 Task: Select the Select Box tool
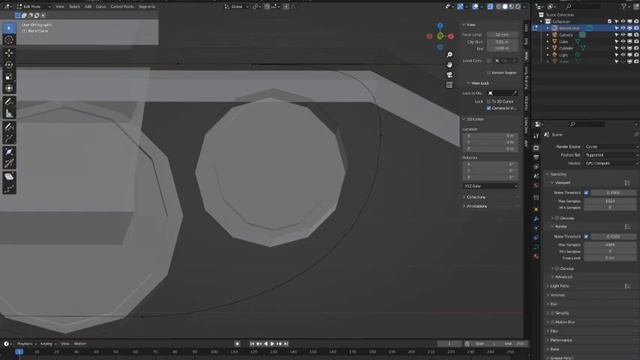tap(9, 28)
